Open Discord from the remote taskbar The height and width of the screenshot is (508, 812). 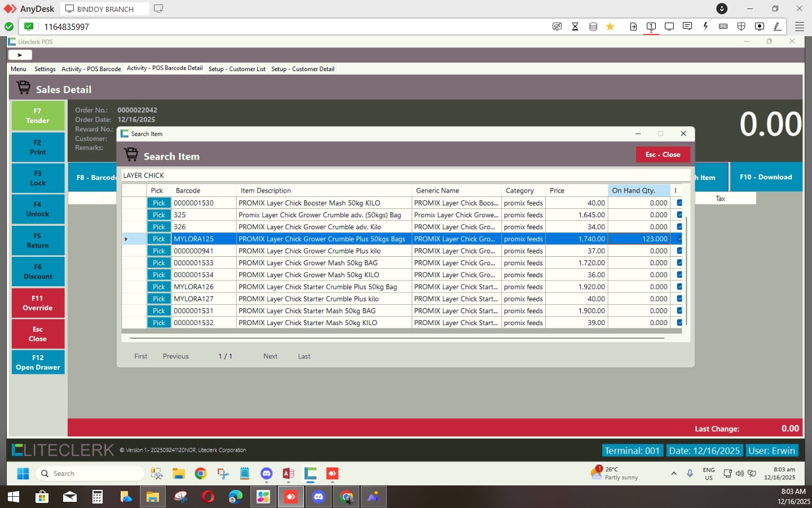pyautogui.click(x=267, y=474)
